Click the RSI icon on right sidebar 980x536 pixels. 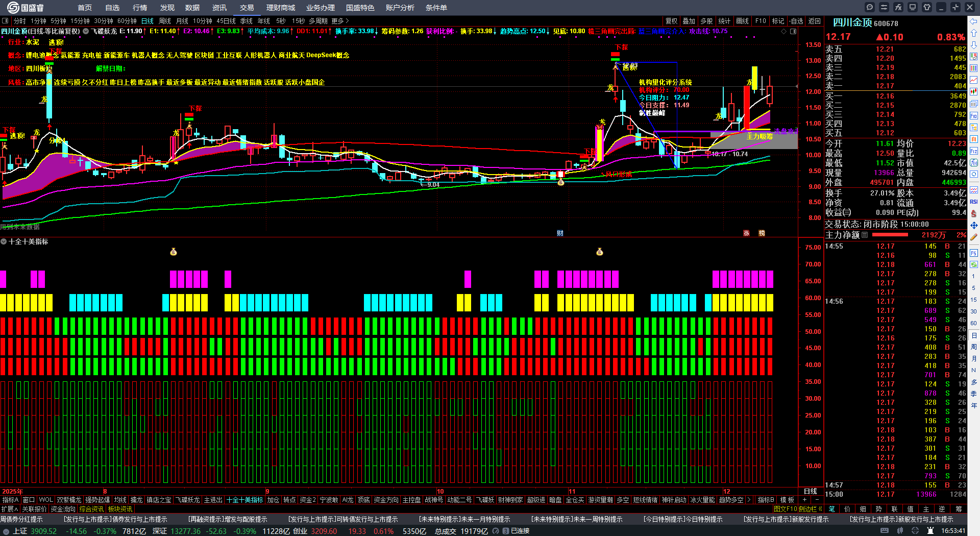[974, 202]
